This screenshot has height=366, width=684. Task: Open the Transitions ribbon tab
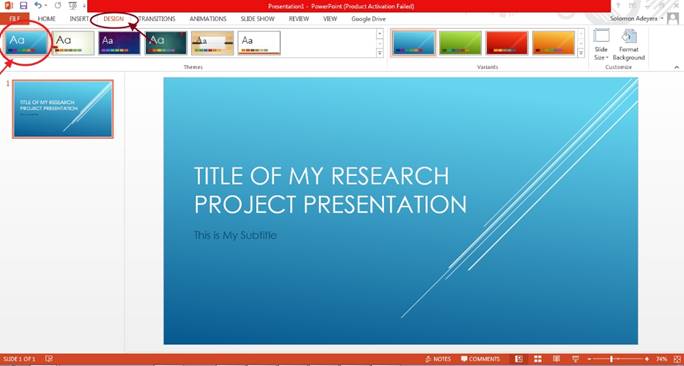point(157,19)
